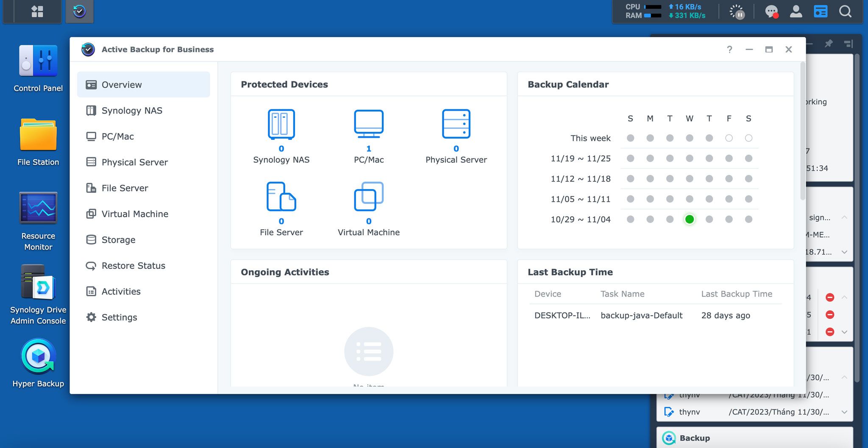Open notifications chat bubble icon
Screen dimensions: 868x448
click(x=771, y=11)
